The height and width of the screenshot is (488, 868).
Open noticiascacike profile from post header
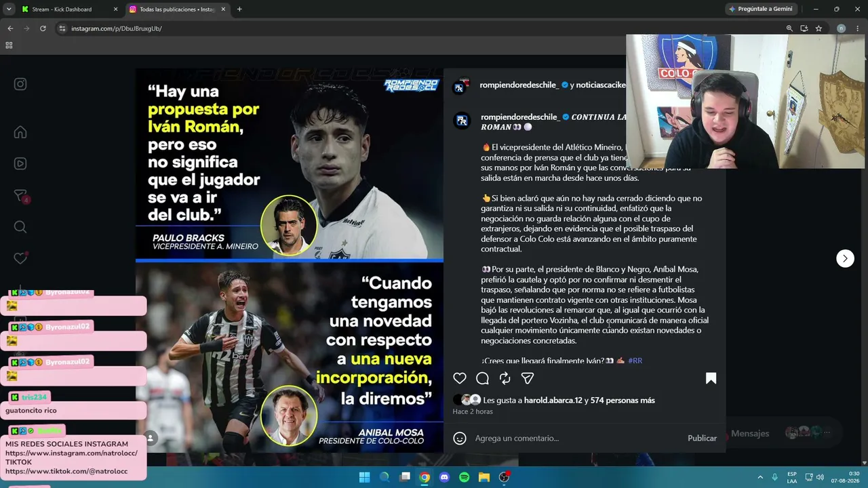click(x=601, y=85)
